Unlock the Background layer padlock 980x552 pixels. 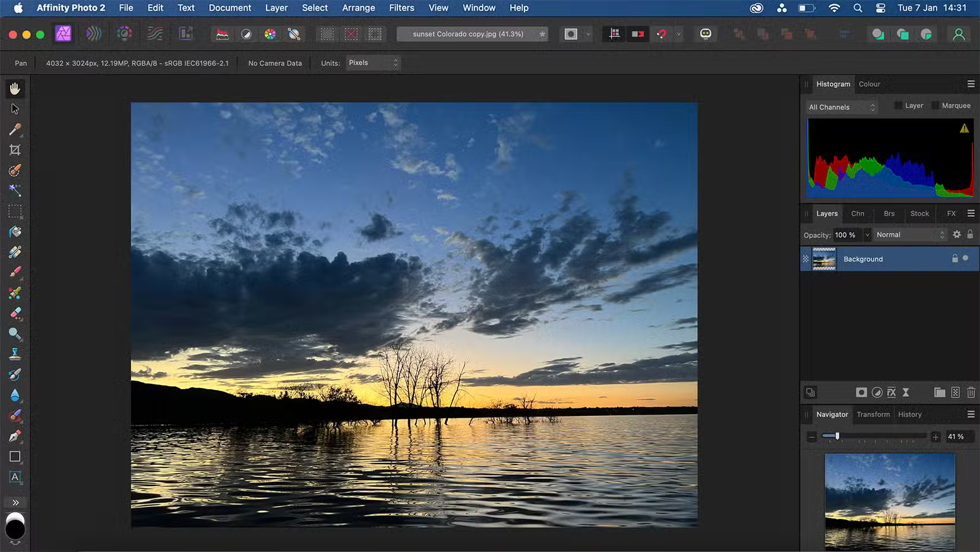click(x=955, y=258)
